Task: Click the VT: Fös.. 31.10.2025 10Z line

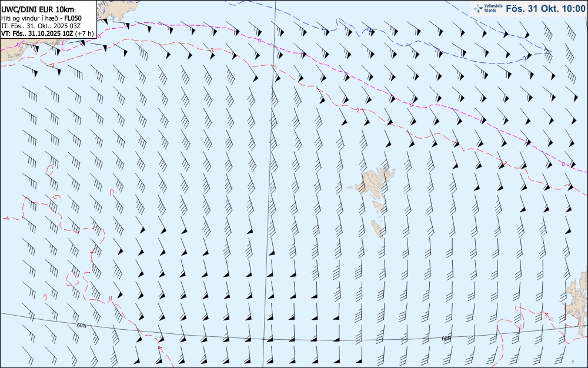Action: (48, 34)
